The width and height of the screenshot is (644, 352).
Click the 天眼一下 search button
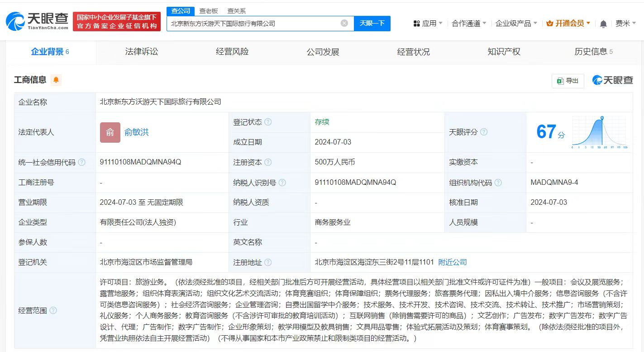pos(372,23)
